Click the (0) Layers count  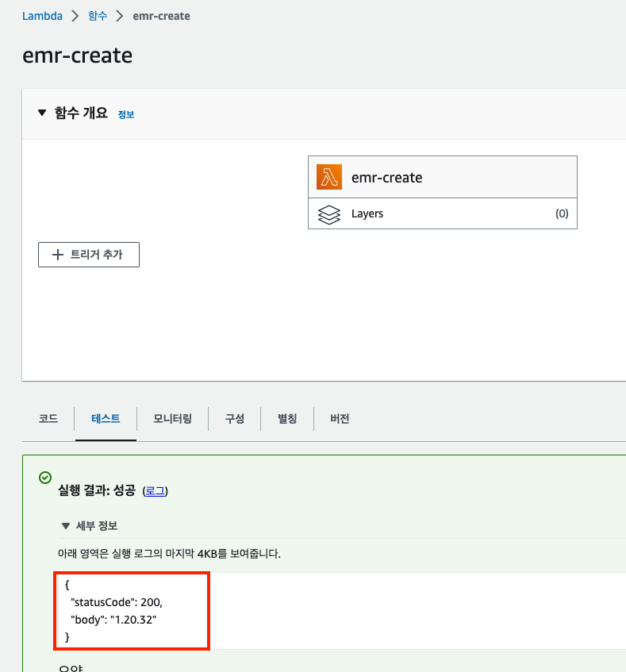point(562,213)
